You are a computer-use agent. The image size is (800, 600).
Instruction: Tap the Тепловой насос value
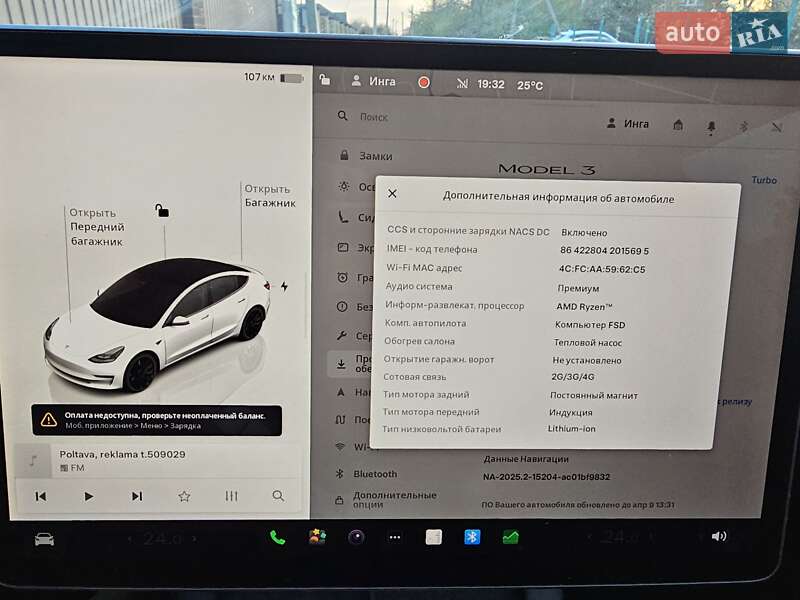click(588, 343)
